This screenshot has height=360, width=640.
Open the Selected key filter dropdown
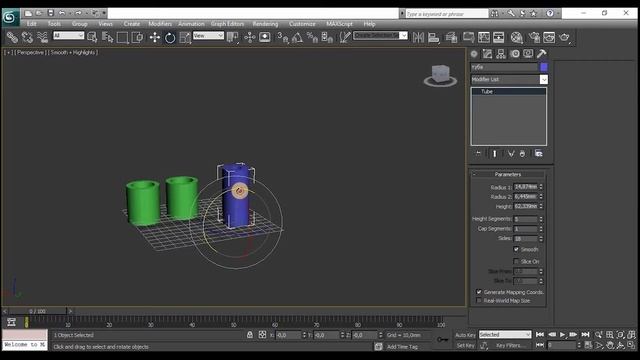point(505,335)
